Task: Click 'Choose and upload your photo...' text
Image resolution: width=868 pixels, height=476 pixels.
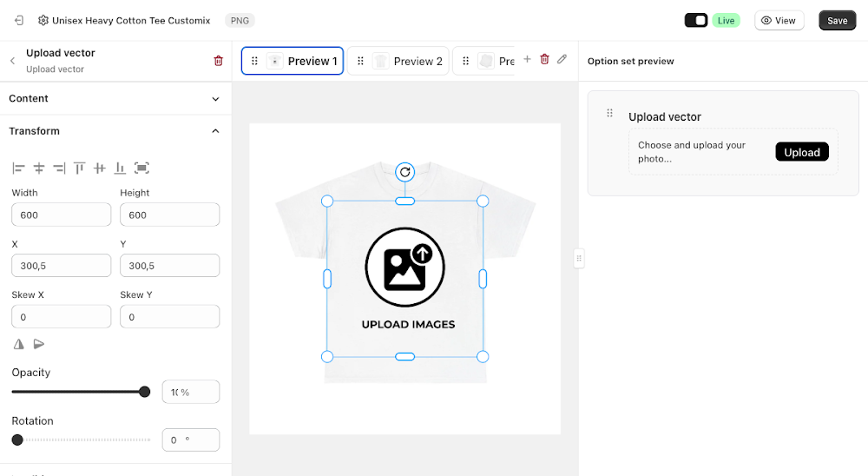Action: [692, 152]
